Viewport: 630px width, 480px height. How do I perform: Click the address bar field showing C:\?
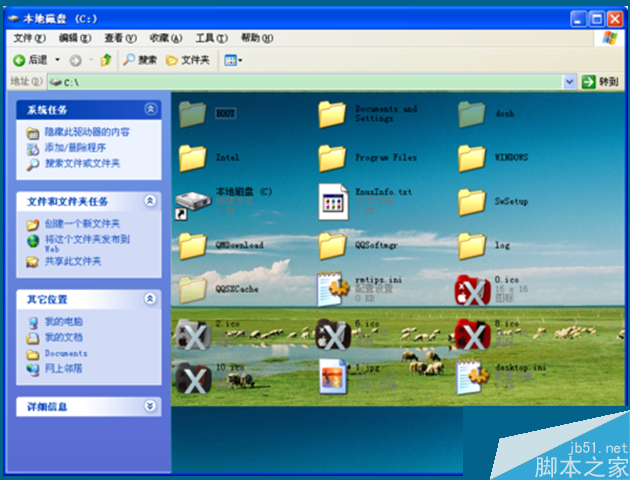(x=300, y=82)
